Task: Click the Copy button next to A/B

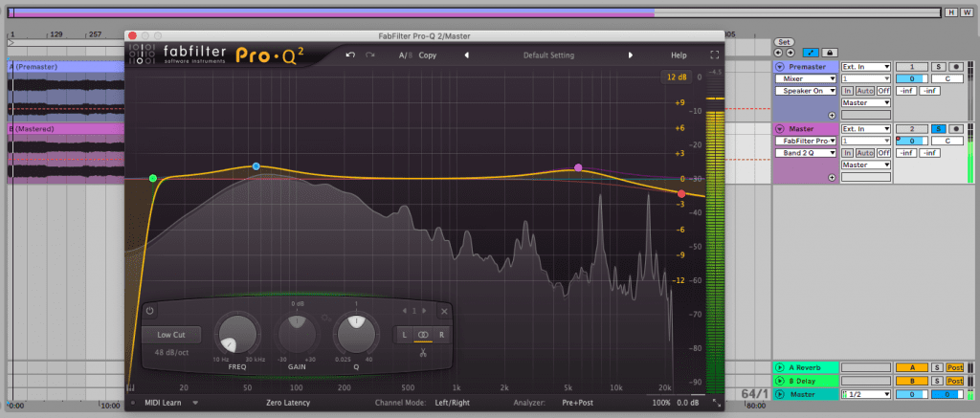Action: pos(427,55)
